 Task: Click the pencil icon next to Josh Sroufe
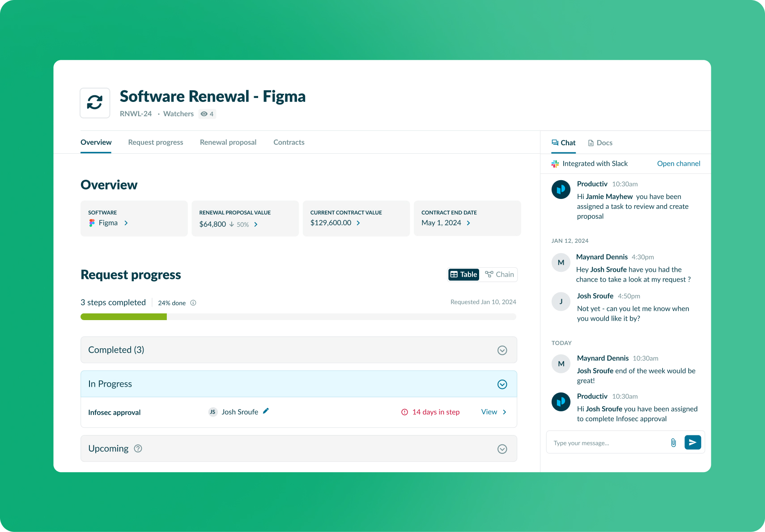point(266,411)
